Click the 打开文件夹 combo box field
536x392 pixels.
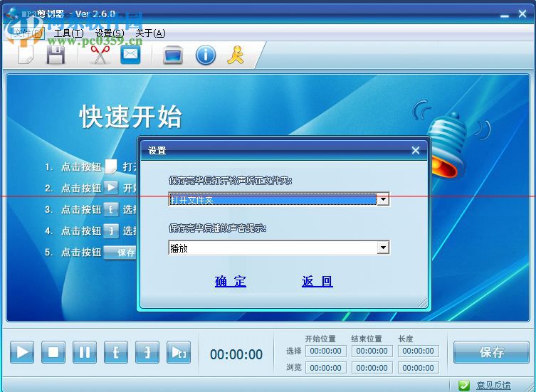point(278,199)
